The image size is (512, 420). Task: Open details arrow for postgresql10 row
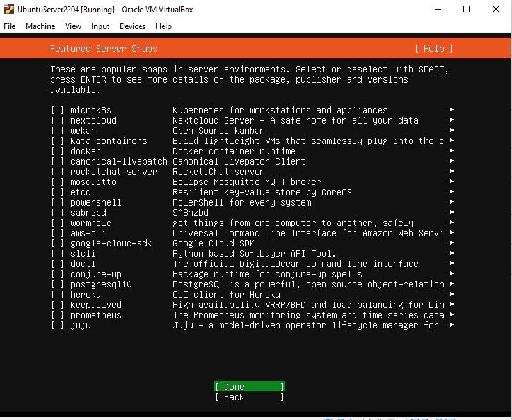452,284
